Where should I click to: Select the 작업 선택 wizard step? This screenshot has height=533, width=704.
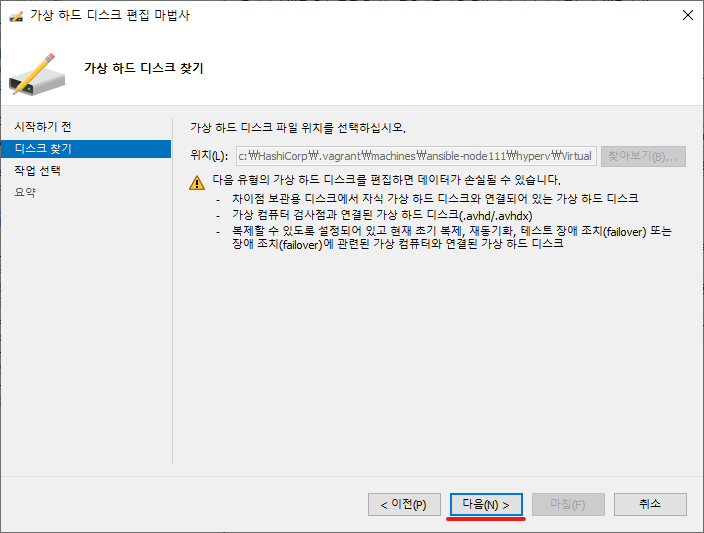37,171
